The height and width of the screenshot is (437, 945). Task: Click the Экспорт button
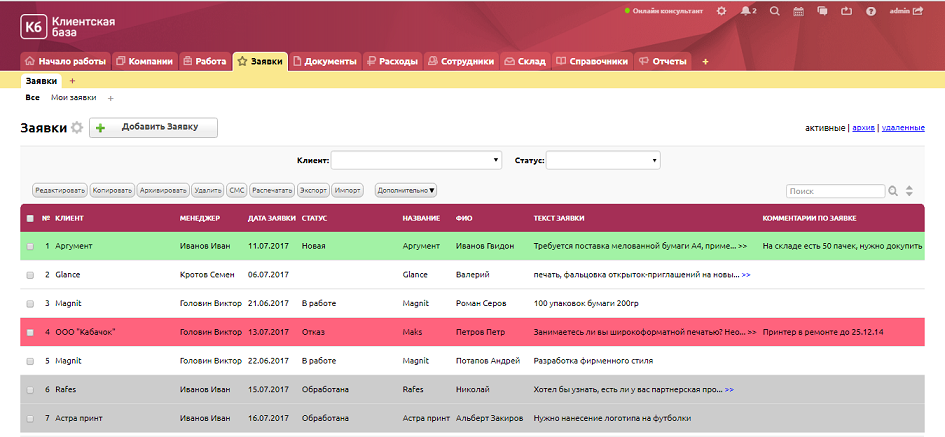click(313, 189)
